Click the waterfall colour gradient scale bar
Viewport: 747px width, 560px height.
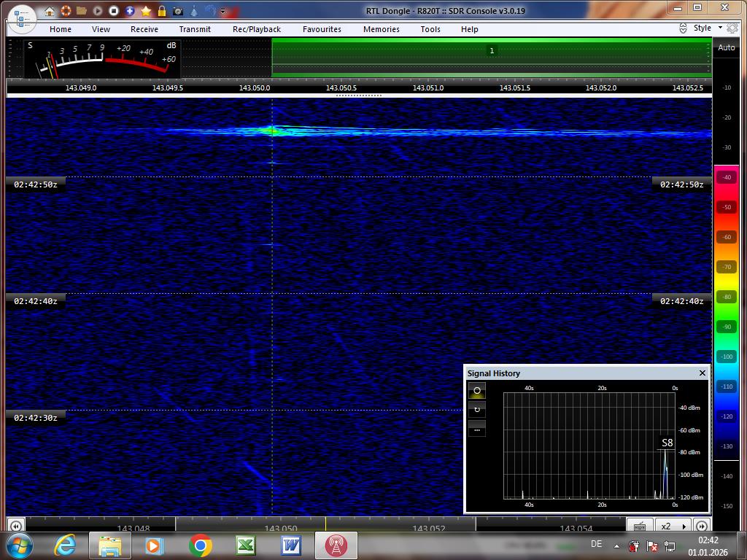click(x=726, y=312)
